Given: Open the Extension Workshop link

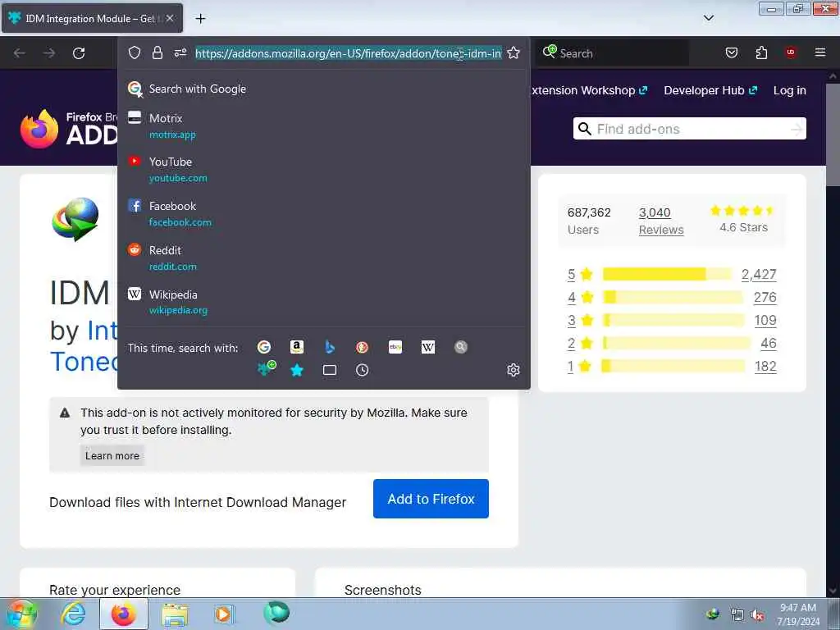Looking at the screenshot, I should pos(588,90).
